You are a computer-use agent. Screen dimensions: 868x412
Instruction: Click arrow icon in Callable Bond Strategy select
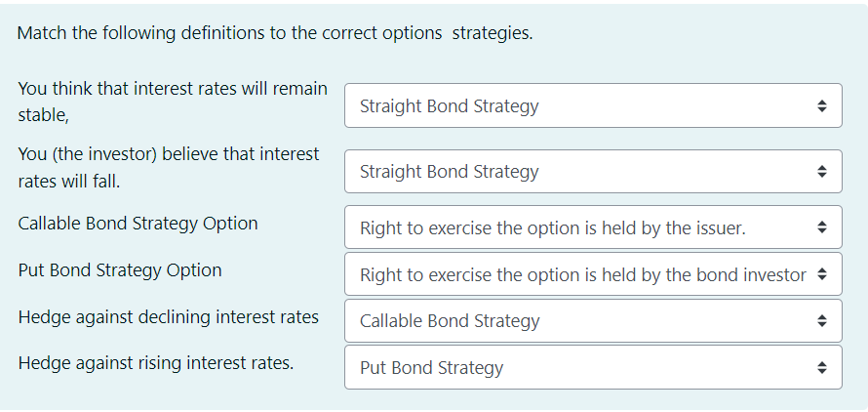pos(821,321)
